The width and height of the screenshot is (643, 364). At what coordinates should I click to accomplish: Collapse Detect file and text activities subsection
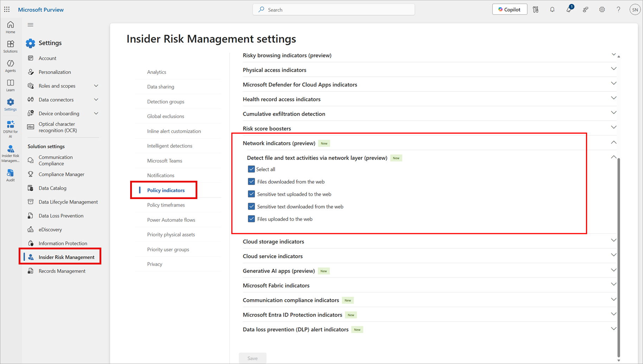click(613, 157)
